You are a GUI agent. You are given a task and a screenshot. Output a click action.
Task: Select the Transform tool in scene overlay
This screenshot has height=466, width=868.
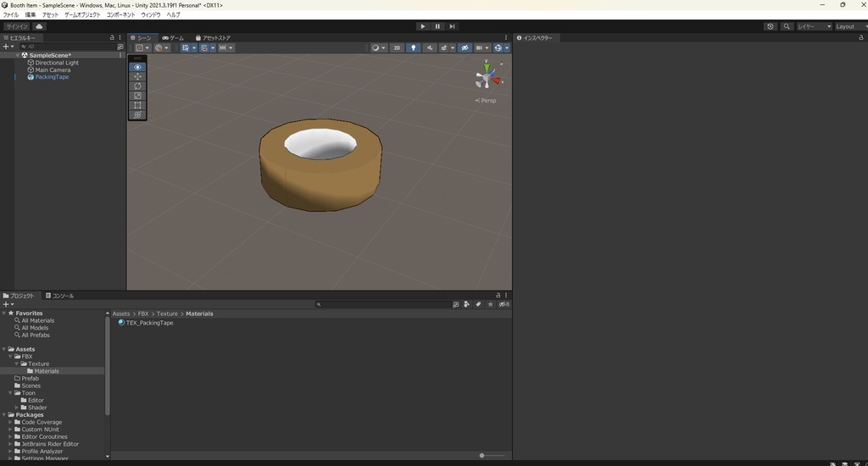(137, 114)
